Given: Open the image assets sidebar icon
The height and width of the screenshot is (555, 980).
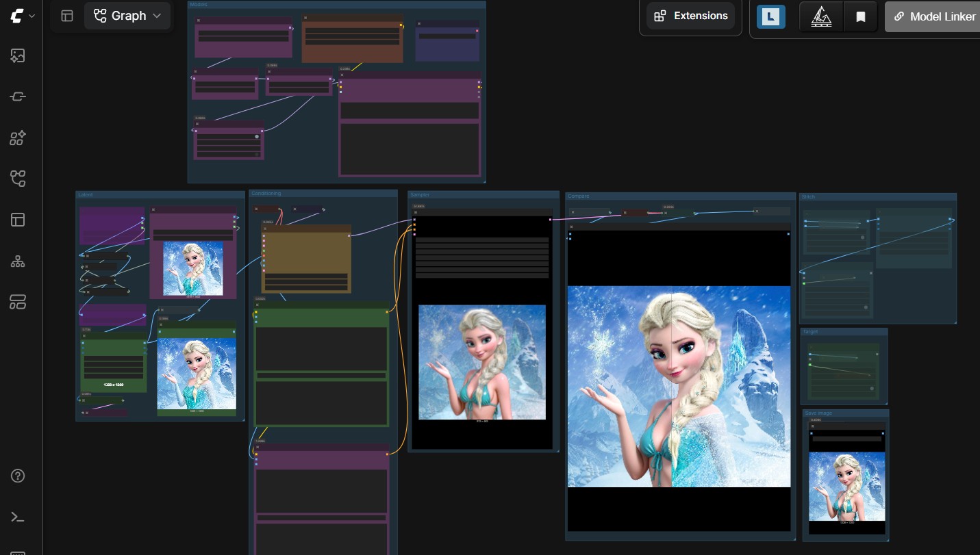Looking at the screenshot, I should pyautogui.click(x=18, y=56).
